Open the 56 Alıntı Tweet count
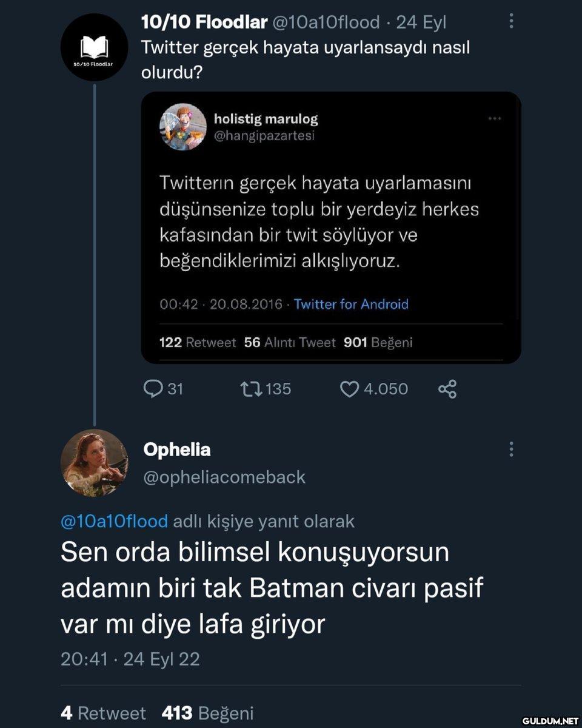Viewport: 582px width, 728px height. [x=289, y=342]
